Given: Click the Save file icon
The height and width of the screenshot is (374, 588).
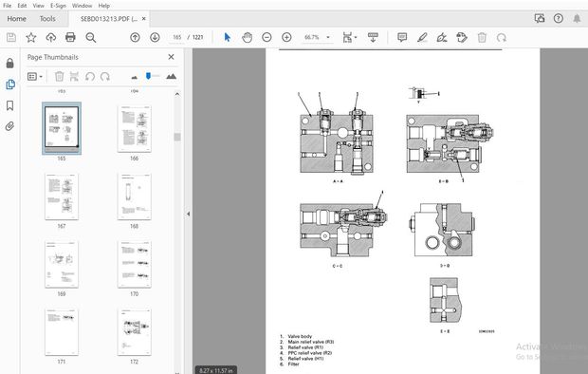Looking at the screenshot, I should click(11, 37).
